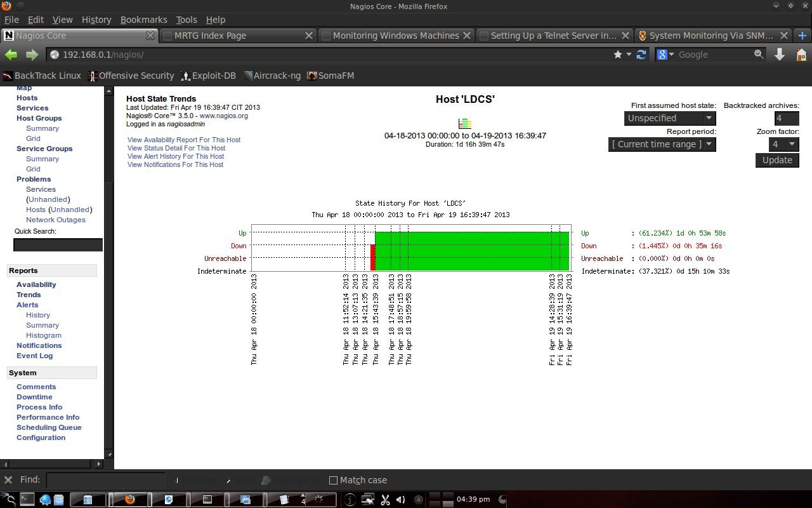This screenshot has height=508, width=812.
Task: Click the browser forward arrow
Action: point(32,55)
